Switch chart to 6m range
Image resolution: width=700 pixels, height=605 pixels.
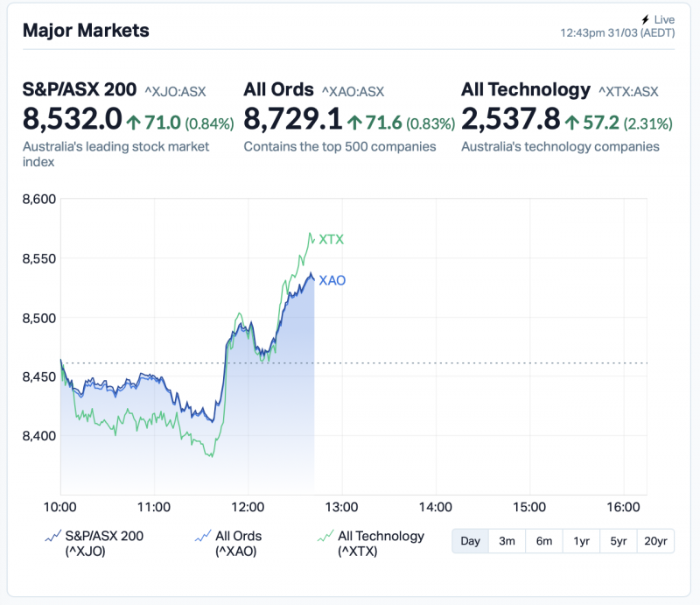[x=544, y=541]
